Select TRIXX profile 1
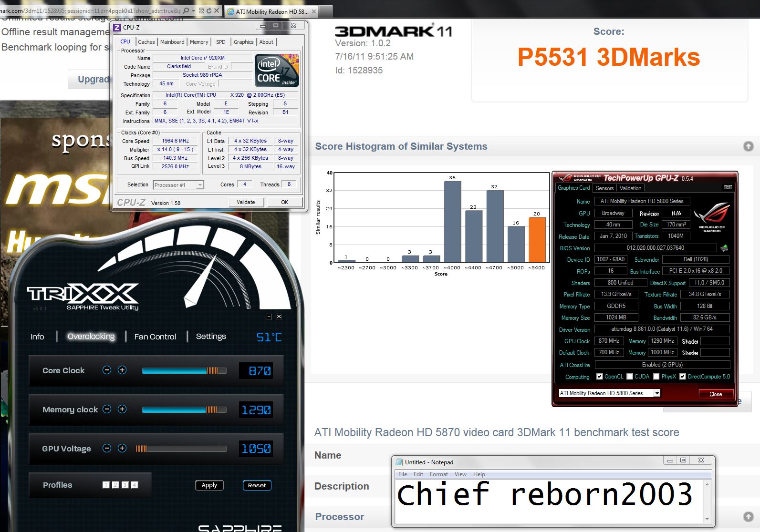Screen dimensions: 760x532 click(106, 485)
